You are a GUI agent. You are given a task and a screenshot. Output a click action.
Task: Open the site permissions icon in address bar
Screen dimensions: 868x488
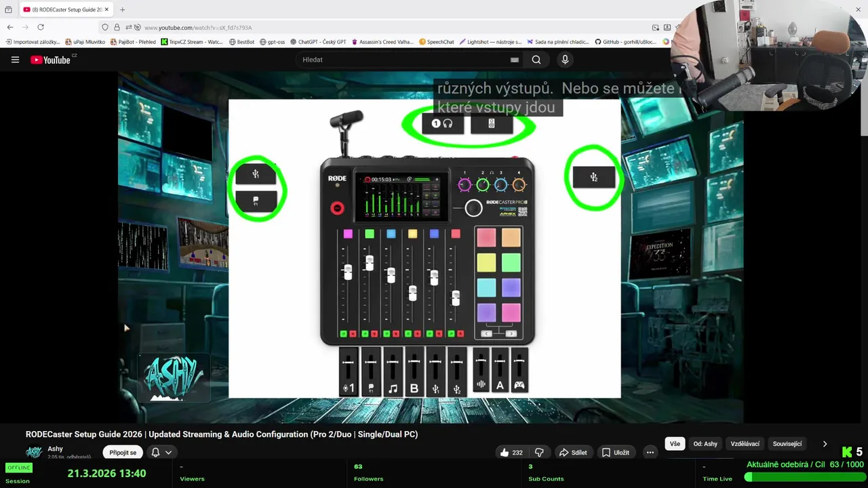pos(127,27)
